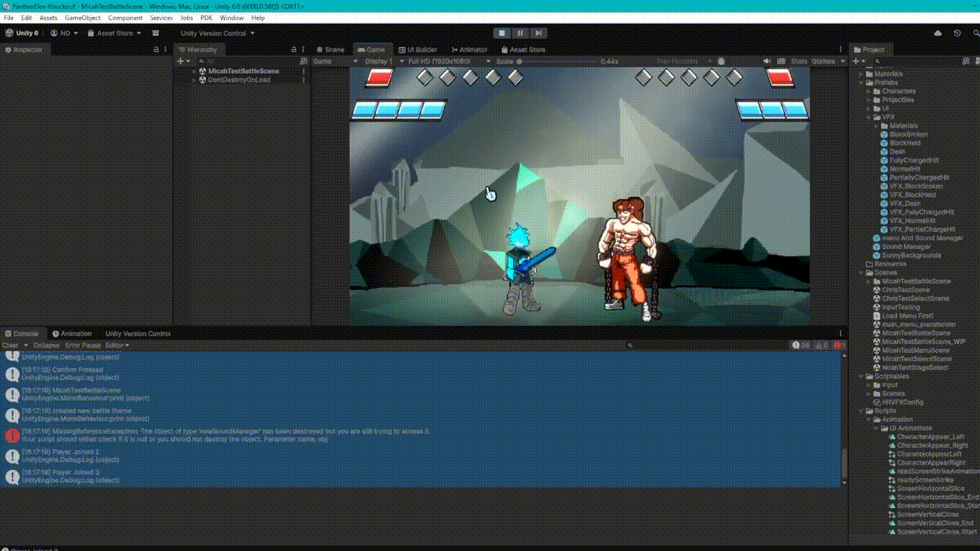Open the GameObject menu

(x=82, y=18)
